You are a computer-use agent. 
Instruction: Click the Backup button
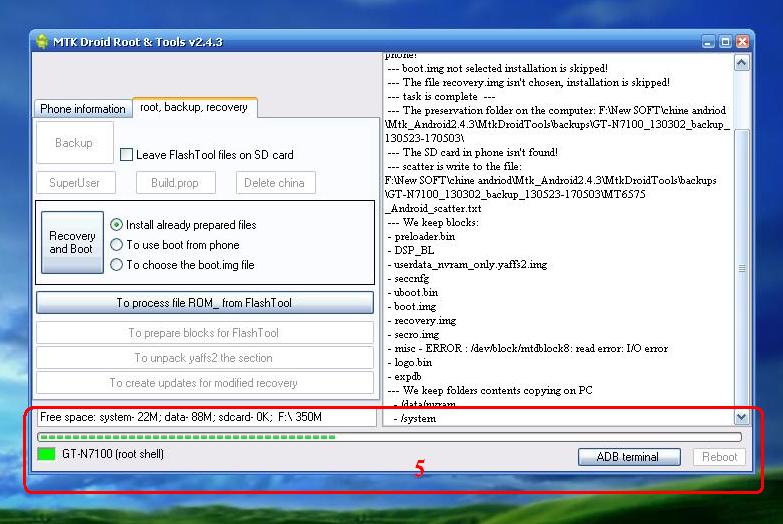(74, 143)
